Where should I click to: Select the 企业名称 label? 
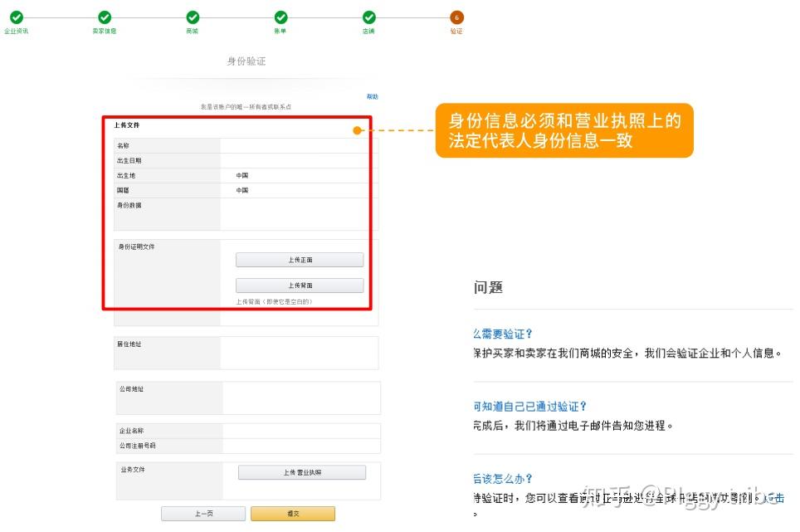[x=132, y=431]
